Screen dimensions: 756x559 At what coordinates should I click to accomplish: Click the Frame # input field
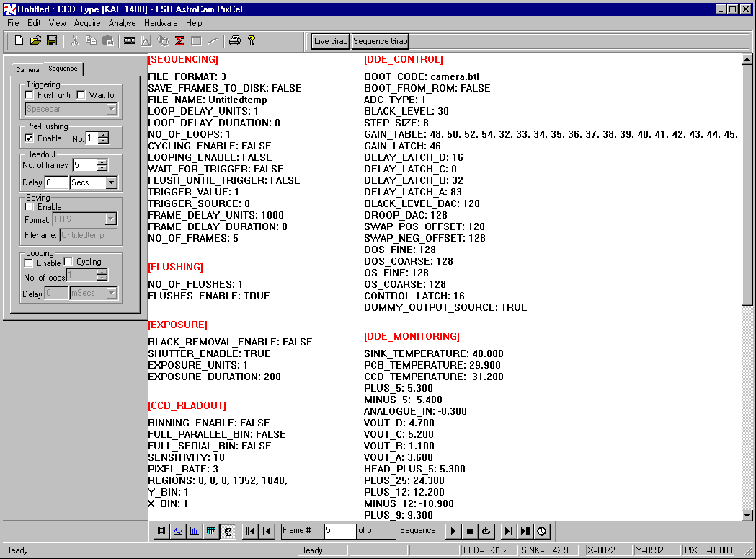(340, 531)
